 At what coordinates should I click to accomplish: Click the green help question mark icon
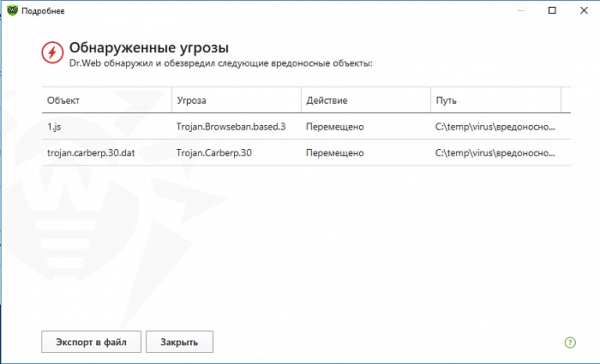[x=570, y=342]
